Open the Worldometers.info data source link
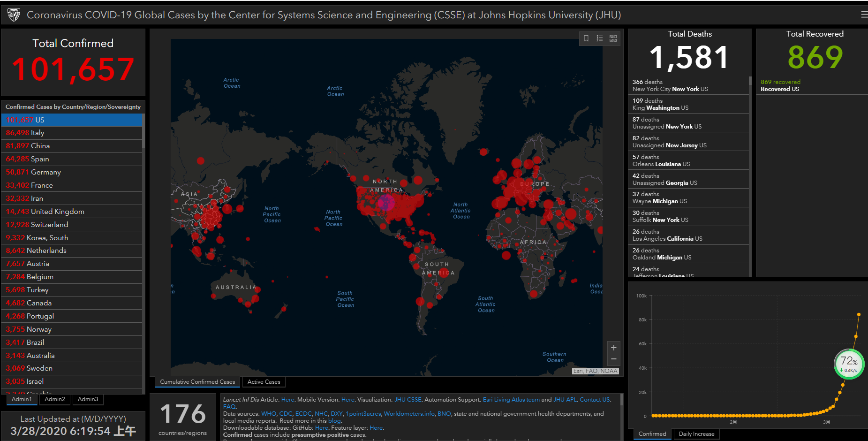 point(409,414)
